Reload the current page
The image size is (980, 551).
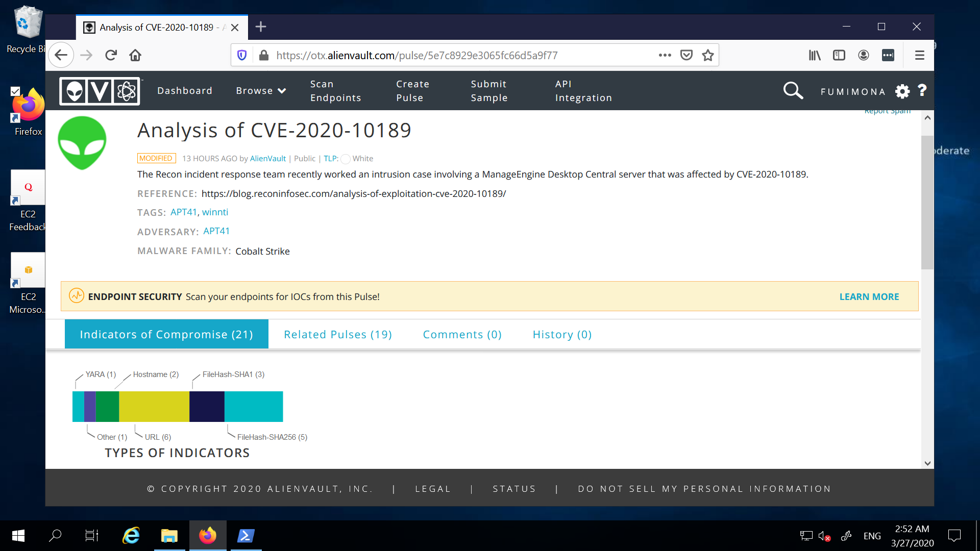tap(111, 55)
